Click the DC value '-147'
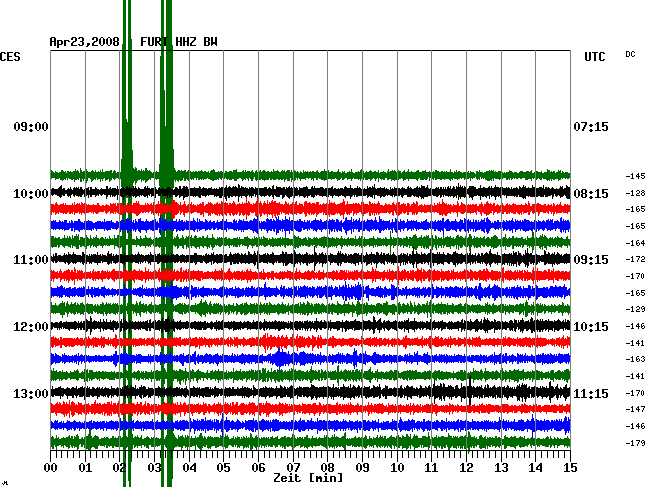Viewport: 650px width, 494px height. click(635, 409)
